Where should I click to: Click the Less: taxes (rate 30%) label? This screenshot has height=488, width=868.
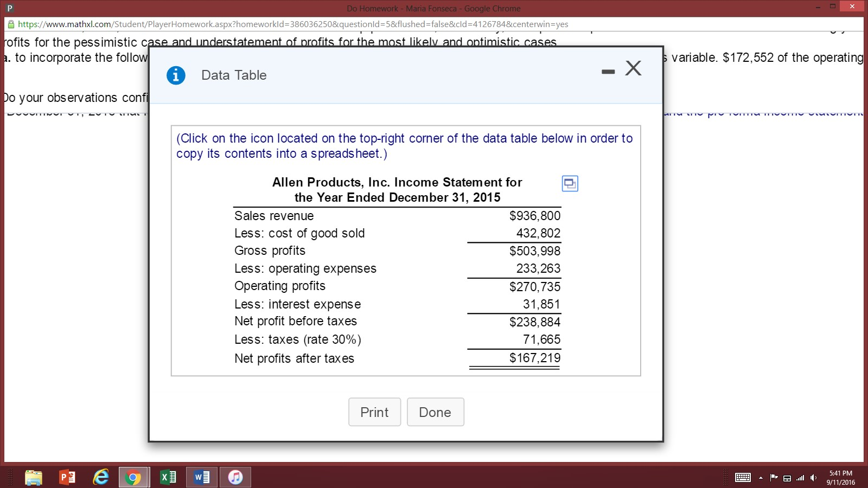(298, 339)
